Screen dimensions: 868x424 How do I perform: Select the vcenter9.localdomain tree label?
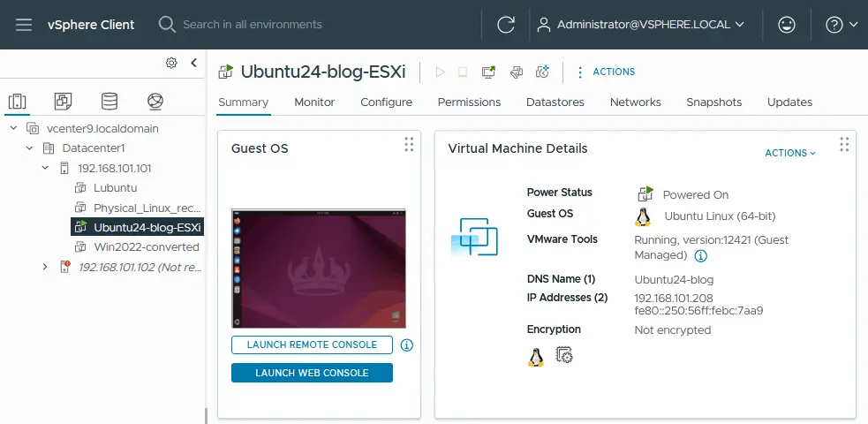102,129
